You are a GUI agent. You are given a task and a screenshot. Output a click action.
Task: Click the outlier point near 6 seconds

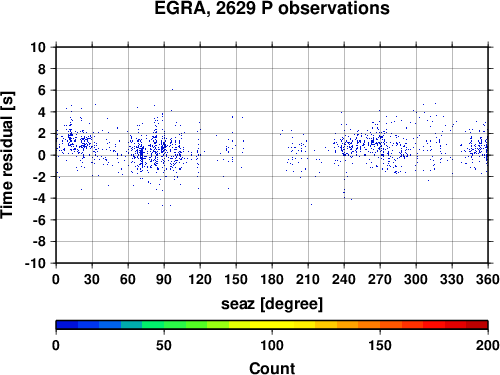tap(172, 89)
